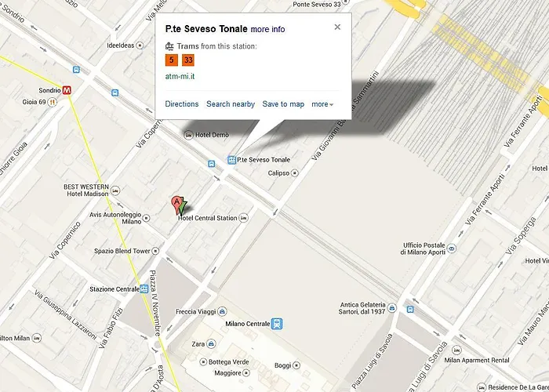Click the P.te Seveso Tonale tram stop icon

tap(231, 160)
